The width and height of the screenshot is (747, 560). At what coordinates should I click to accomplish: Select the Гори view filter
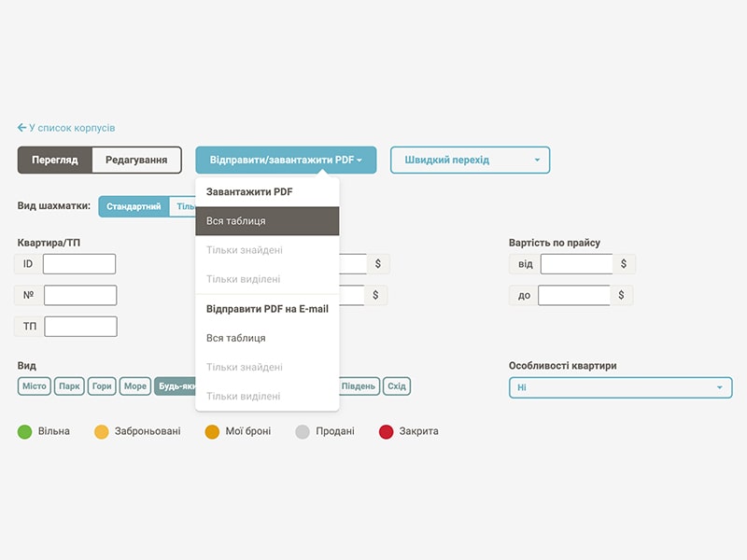pyautogui.click(x=102, y=386)
